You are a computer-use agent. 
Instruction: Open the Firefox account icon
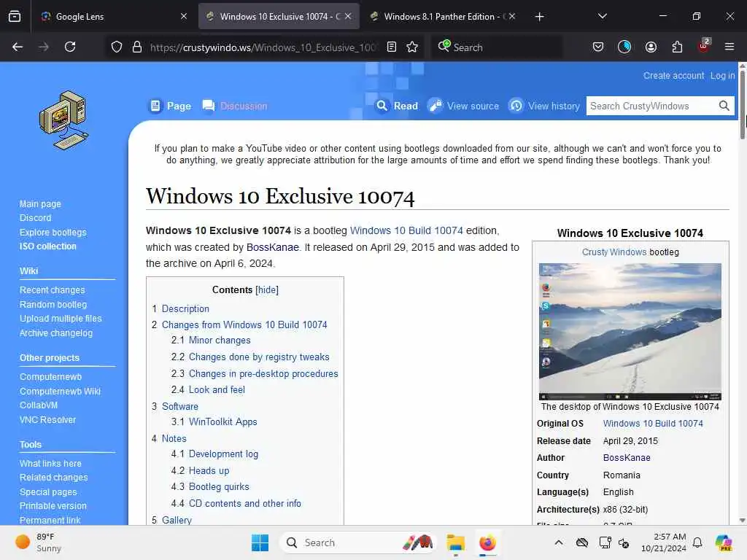[651, 47]
